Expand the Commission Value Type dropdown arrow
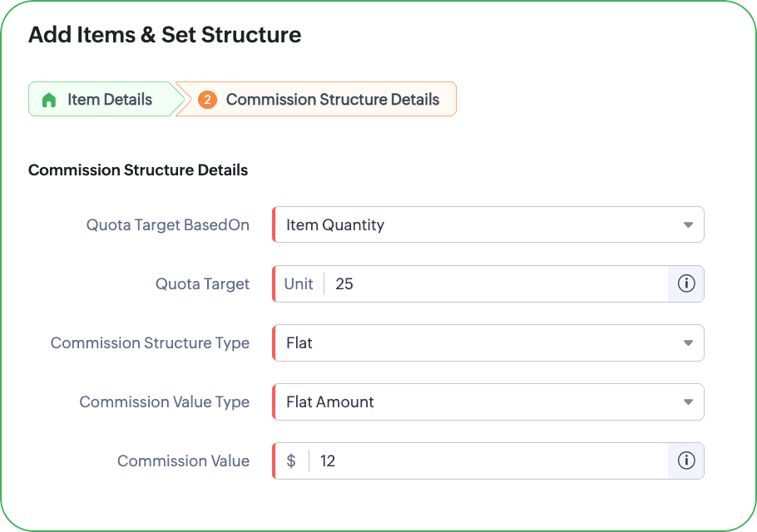This screenshot has height=532, width=757. [688, 401]
